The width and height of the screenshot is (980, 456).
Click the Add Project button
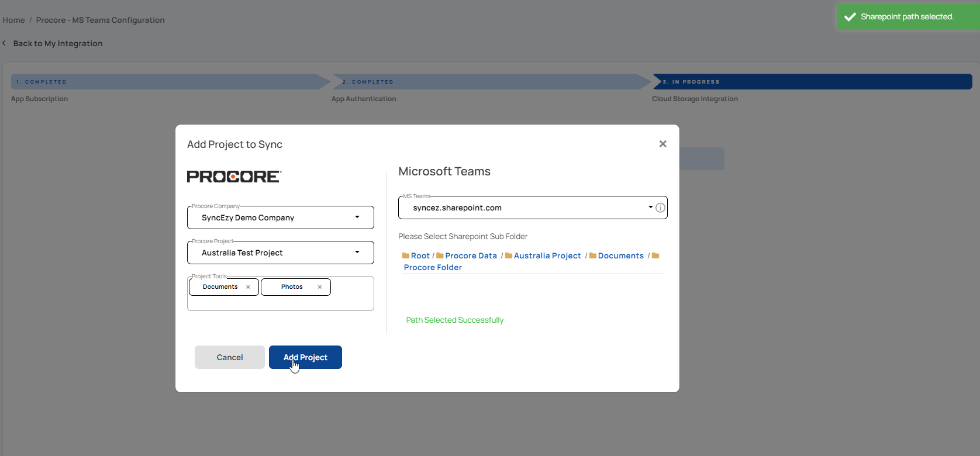coord(305,357)
